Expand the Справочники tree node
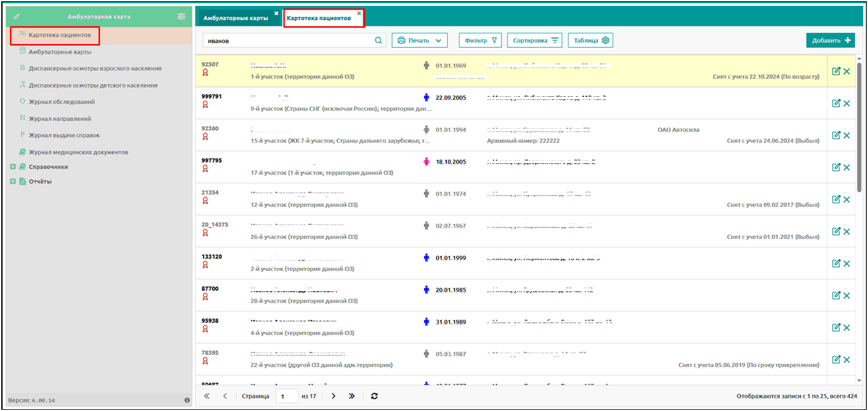This screenshot has width=868, height=411. [x=13, y=167]
